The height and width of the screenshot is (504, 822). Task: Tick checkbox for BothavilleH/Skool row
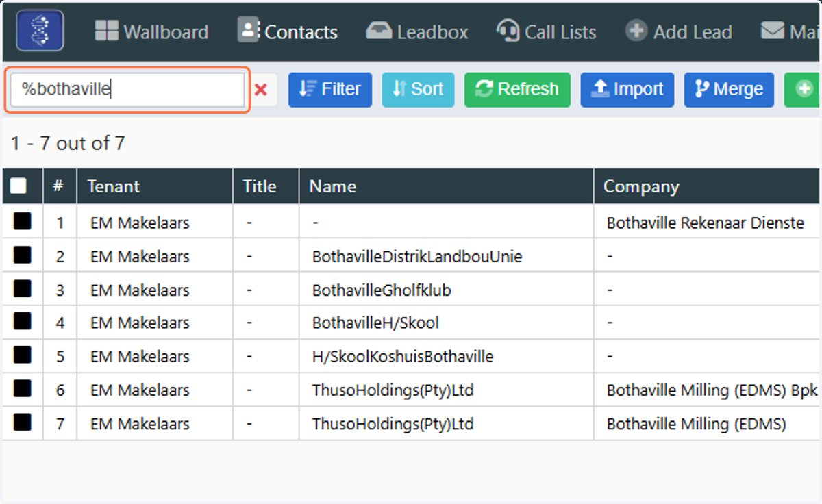(x=23, y=321)
